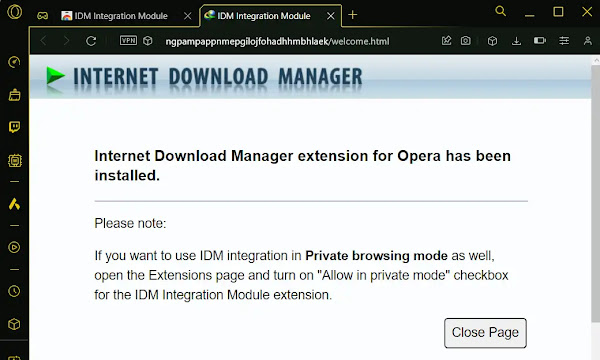The width and height of the screenshot is (600, 360).
Task: Click the 'Please note:' text
Action: click(130, 223)
